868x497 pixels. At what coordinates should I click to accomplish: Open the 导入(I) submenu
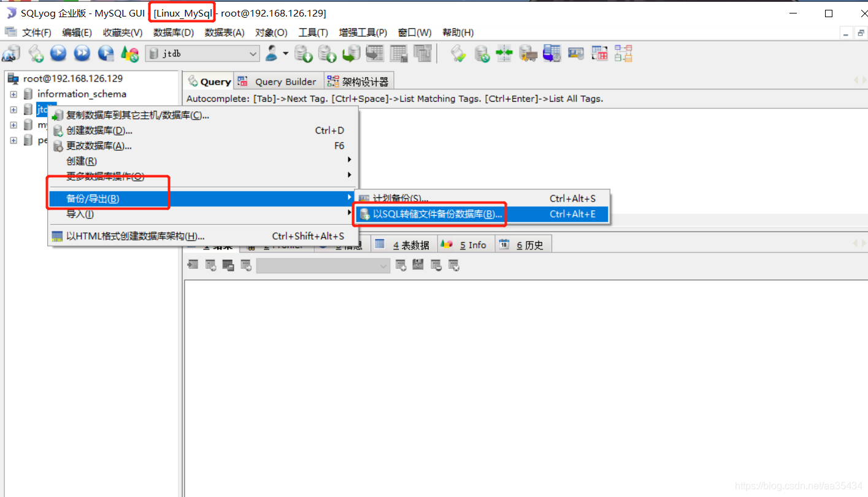click(203, 214)
